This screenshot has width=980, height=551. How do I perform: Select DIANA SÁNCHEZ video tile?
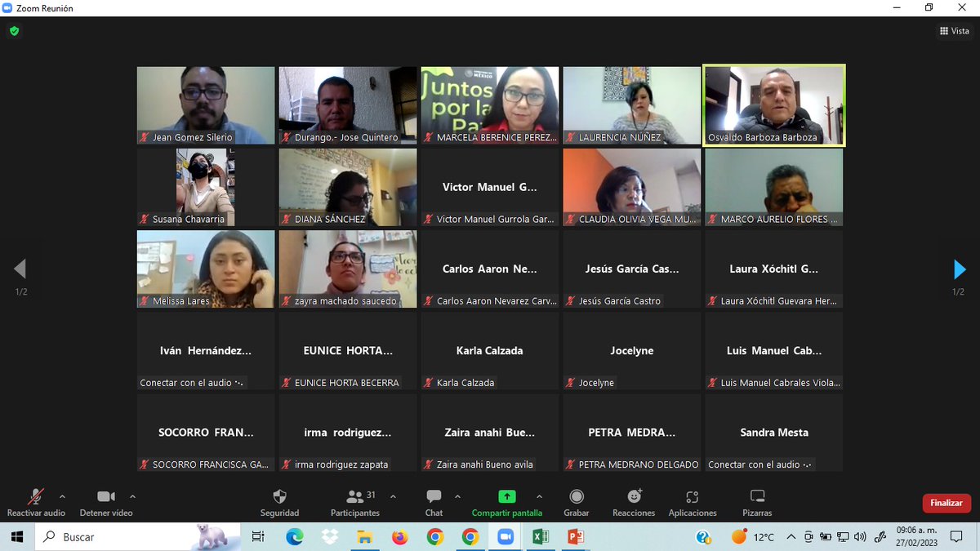click(348, 187)
